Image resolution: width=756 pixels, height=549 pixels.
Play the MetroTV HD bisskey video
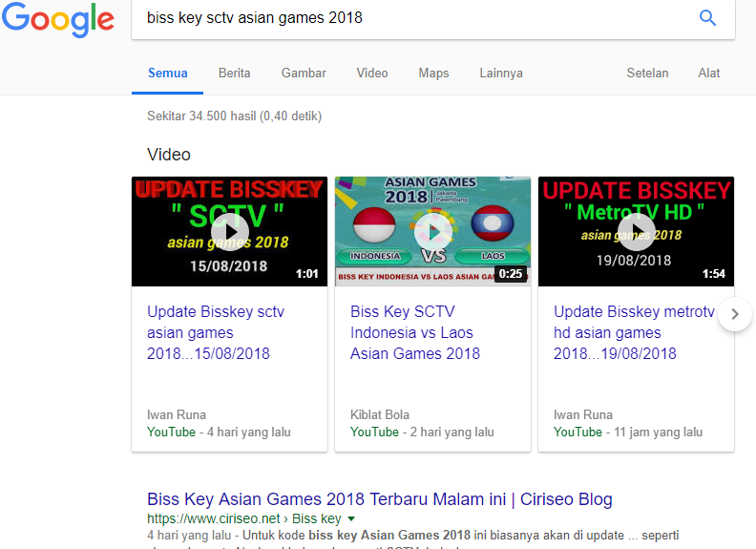(x=636, y=231)
